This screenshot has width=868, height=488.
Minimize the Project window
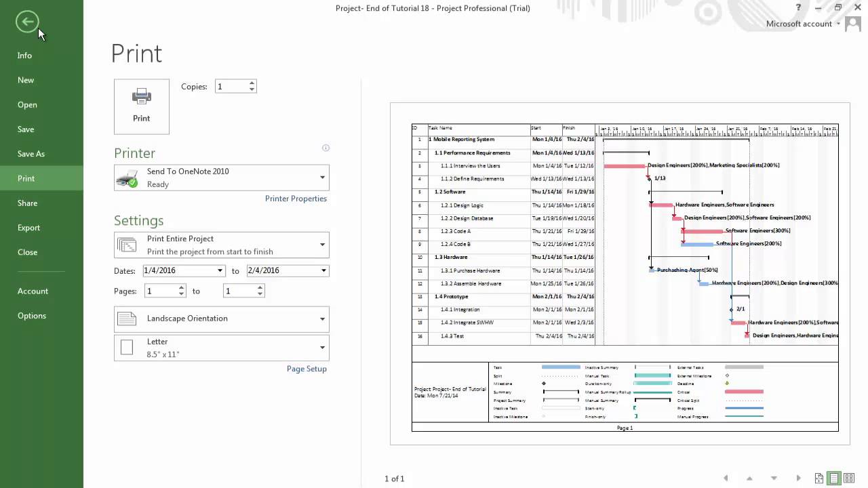pos(818,7)
